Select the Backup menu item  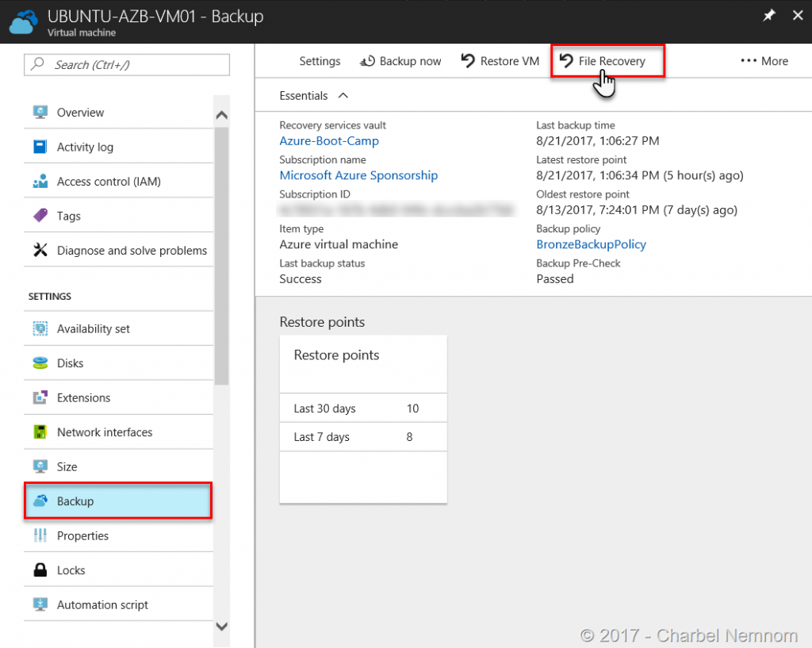pos(118,501)
